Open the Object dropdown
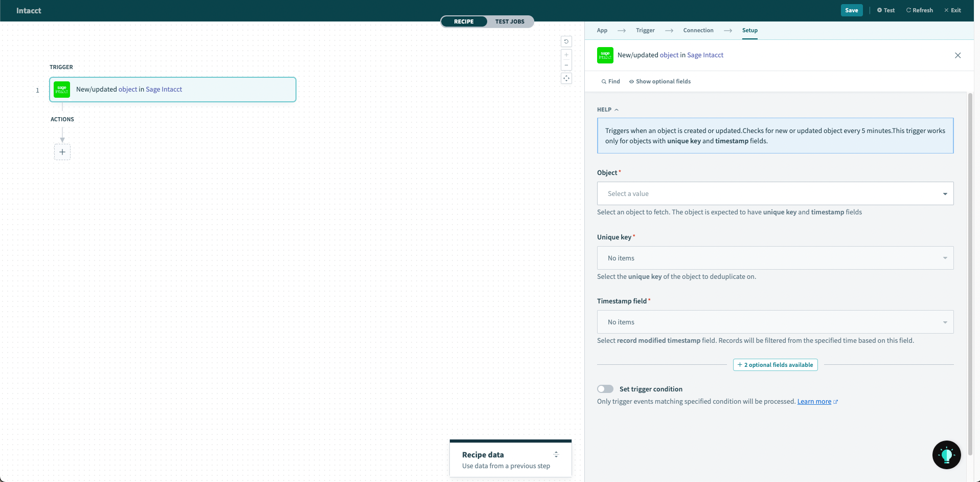This screenshot has width=980, height=482. (775, 193)
